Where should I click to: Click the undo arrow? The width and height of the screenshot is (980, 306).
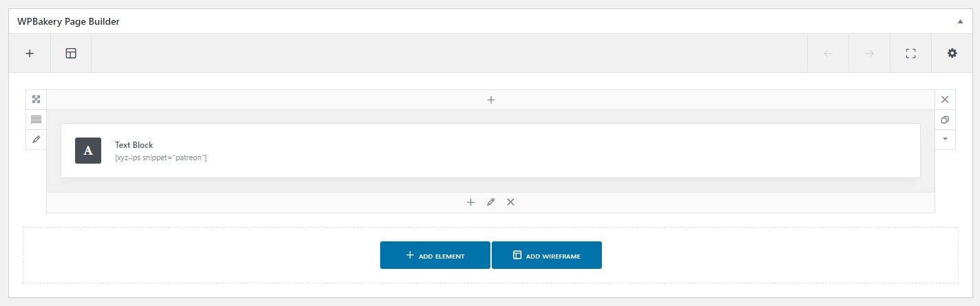(828, 53)
